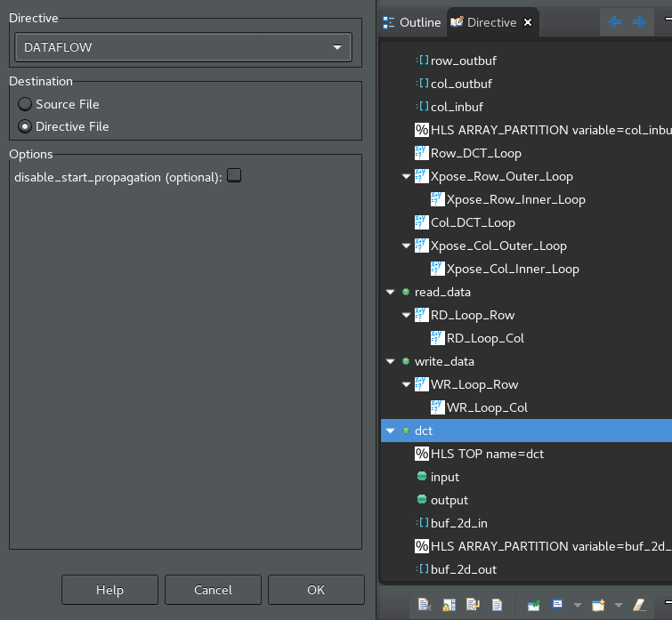Collapse the Xpose_Row_Outer_Loop node
Viewport: 672px width, 620px height.
pos(406,176)
